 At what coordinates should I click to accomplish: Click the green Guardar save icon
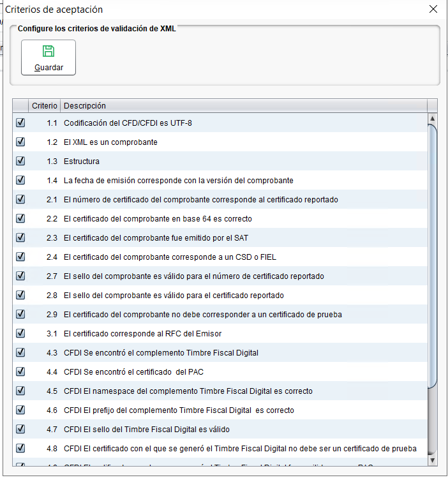pos(49,52)
